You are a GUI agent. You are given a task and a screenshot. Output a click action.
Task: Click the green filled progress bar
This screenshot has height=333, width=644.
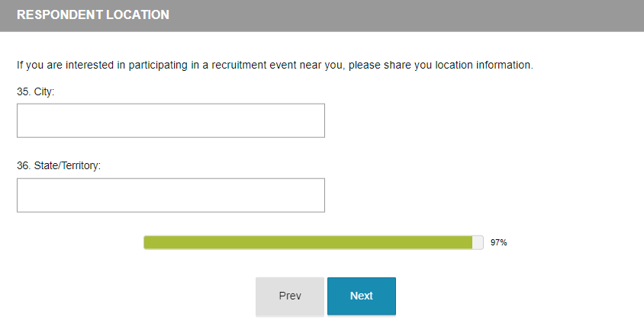(x=308, y=242)
